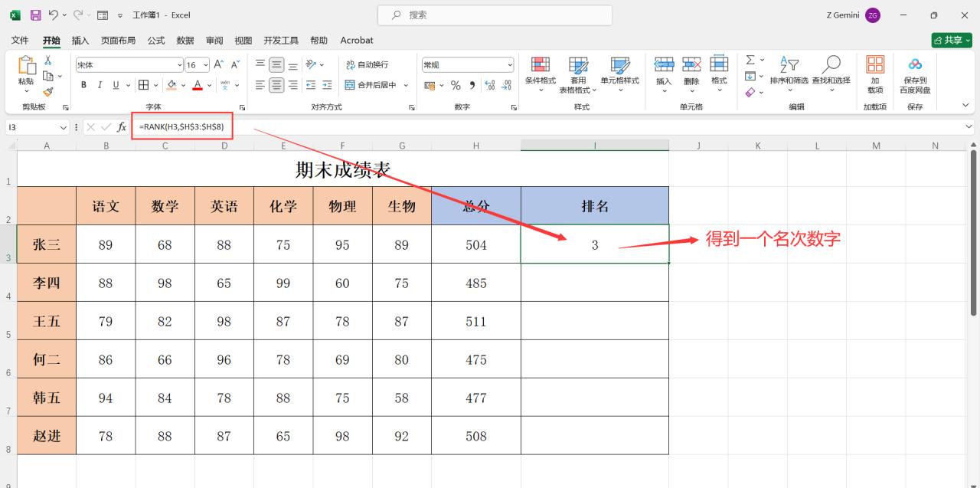
Task: Switch to the 数据 tab
Action: [x=185, y=40]
